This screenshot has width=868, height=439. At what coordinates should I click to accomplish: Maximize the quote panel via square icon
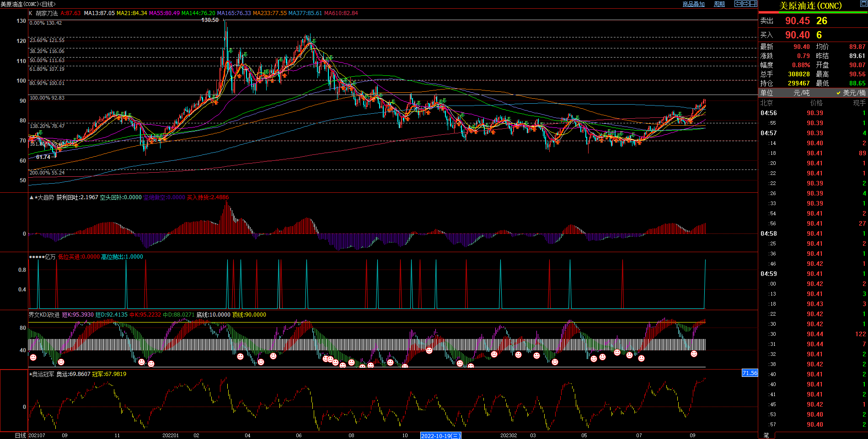(x=863, y=4)
